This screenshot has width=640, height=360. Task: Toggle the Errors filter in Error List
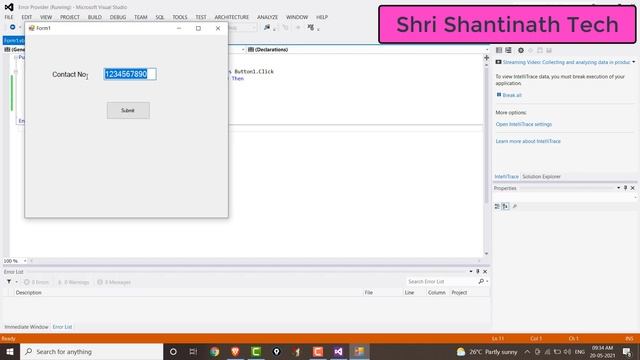[36, 282]
